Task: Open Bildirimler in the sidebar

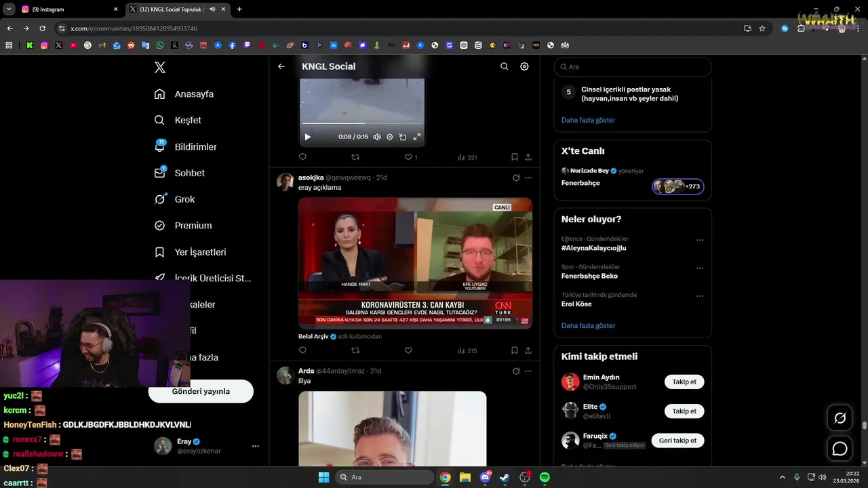Action: (186, 146)
